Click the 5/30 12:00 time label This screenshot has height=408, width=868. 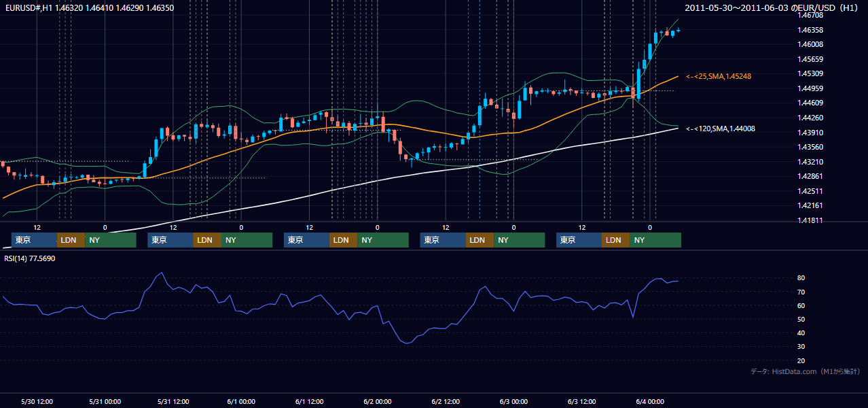37,401
